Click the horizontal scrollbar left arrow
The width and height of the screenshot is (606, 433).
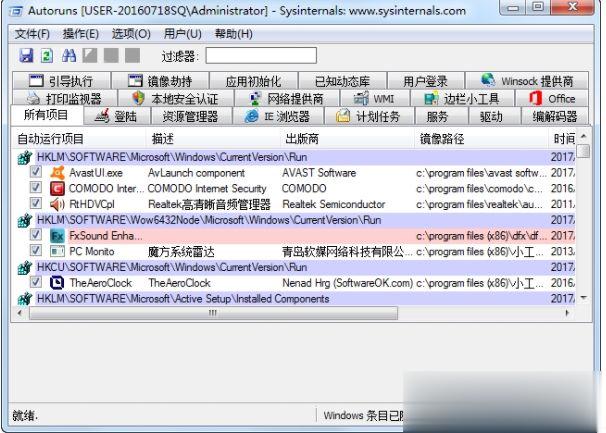tap(20, 313)
